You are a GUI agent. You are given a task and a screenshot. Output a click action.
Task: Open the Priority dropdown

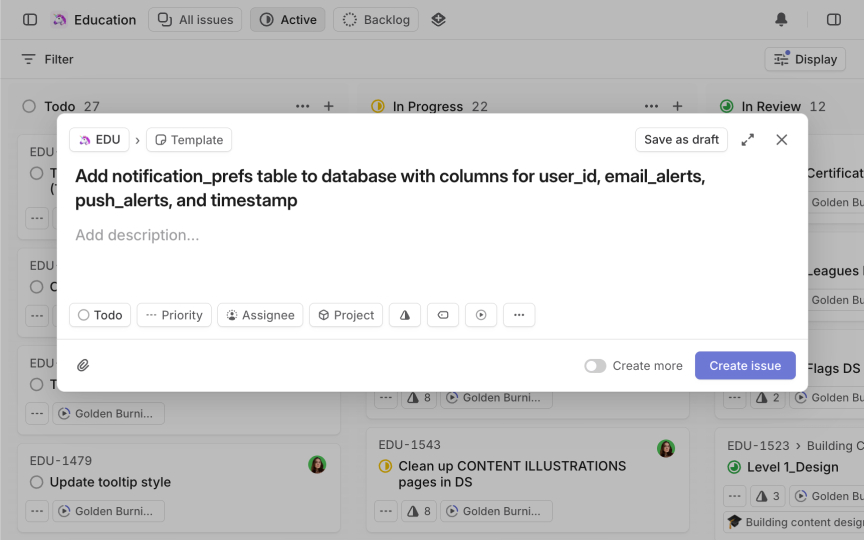point(174,315)
